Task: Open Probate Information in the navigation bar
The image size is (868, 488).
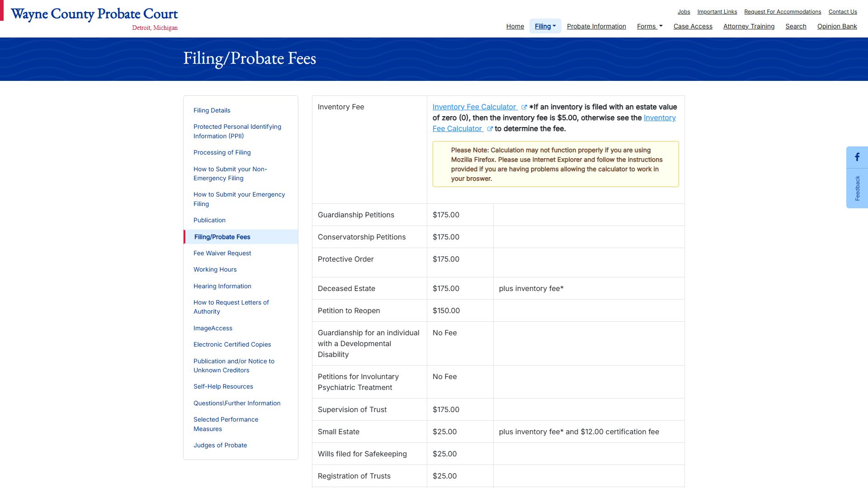Action: point(596,26)
